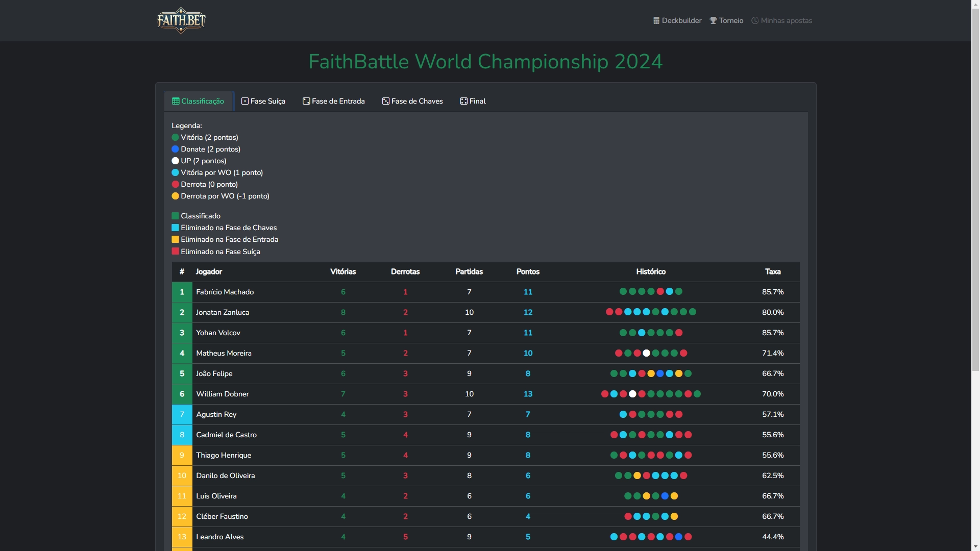Click the Fase Suíça dice icon
Image resolution: width=980 pixels, height=551 pixels.
[245, 101]
